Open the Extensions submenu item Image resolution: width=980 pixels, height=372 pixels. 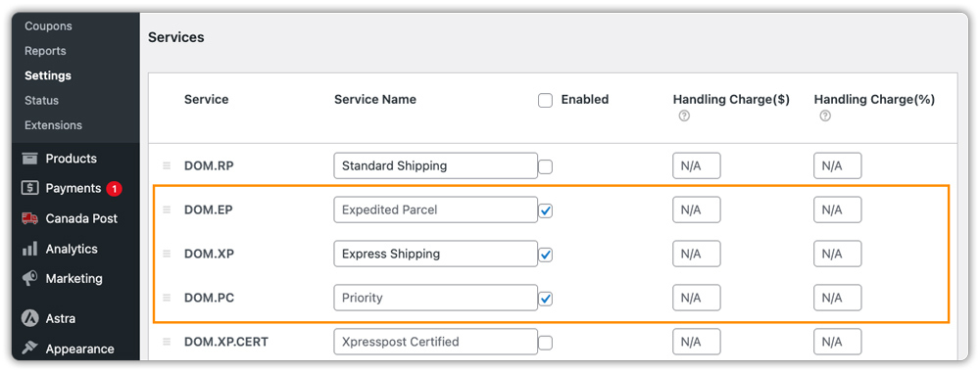click(53, 125)
